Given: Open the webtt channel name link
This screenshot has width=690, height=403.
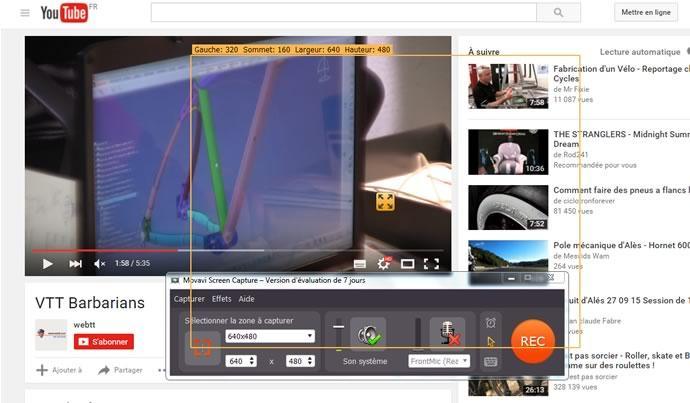Looking at the screenshot, I should 84,325.
